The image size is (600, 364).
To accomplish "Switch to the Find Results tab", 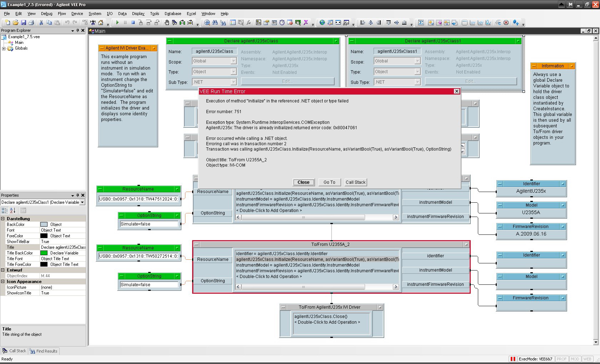I will point(44,351).
